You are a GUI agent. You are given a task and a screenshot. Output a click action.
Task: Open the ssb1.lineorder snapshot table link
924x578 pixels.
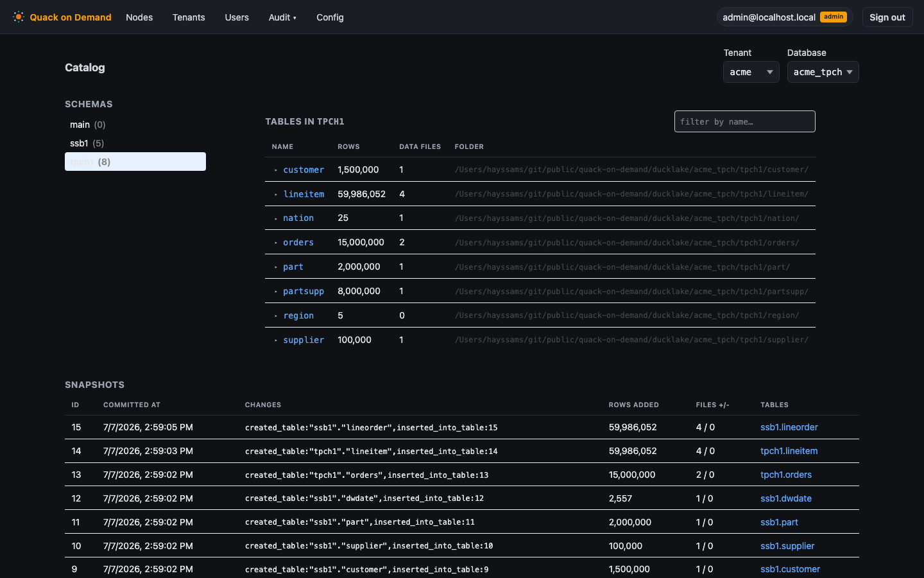(789, 427)
